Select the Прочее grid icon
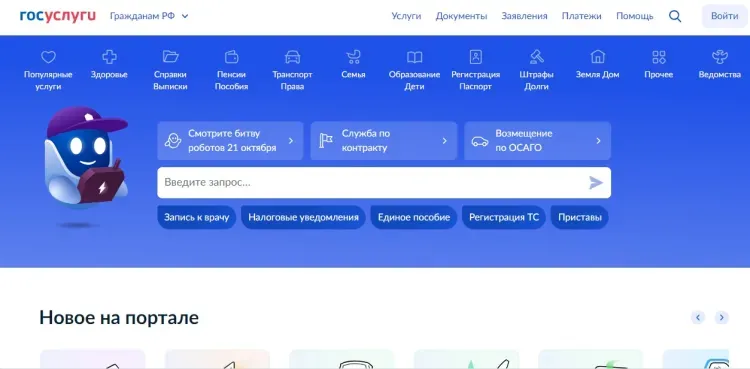 click(659, 57)
